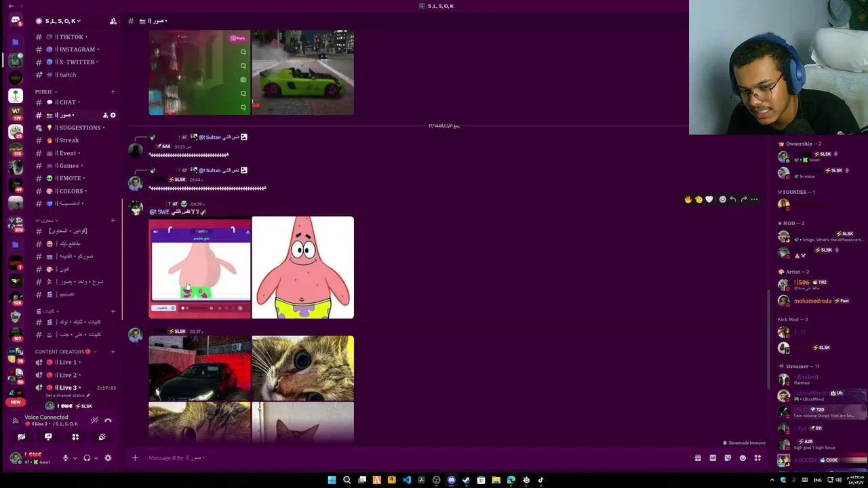Show hidden system tray icons

pos(772,480)
